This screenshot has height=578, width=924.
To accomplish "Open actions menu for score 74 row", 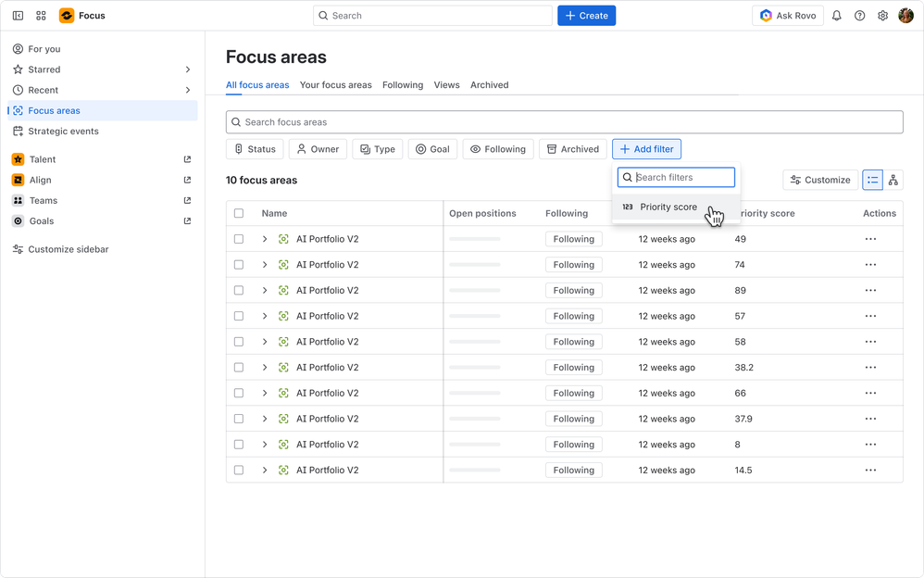I will pos(870,265).
